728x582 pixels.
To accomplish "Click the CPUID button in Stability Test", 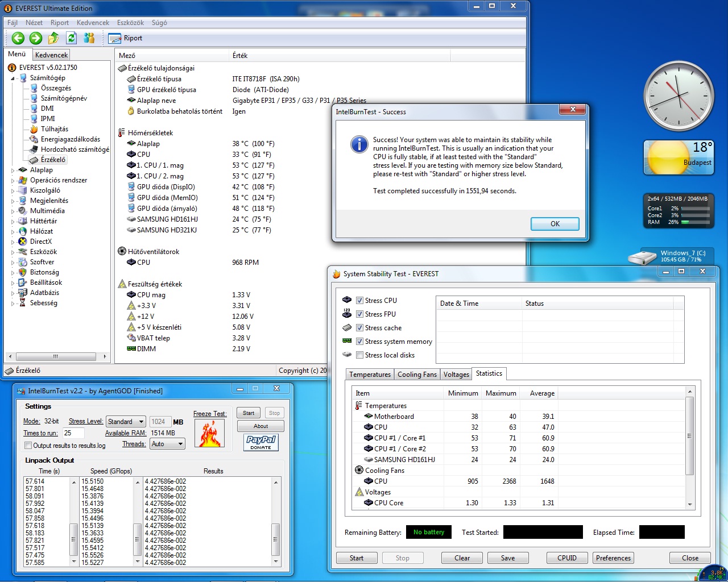I will click(567, 558).
